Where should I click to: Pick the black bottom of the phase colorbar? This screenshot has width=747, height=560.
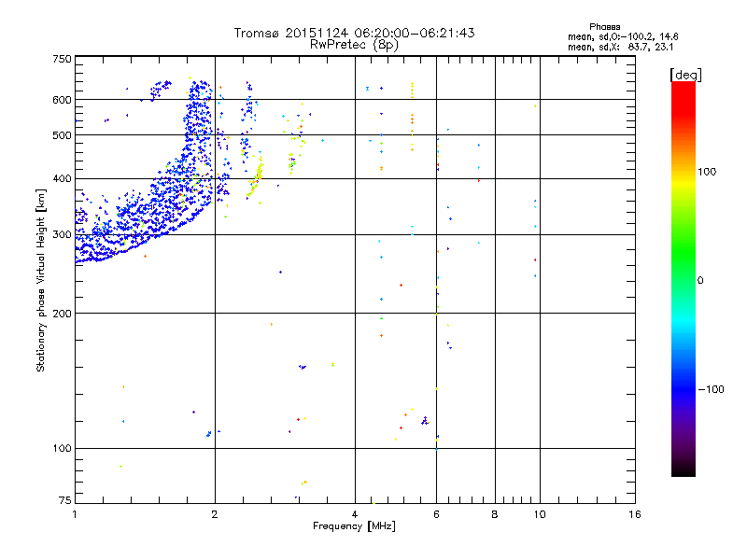[684, 469]
